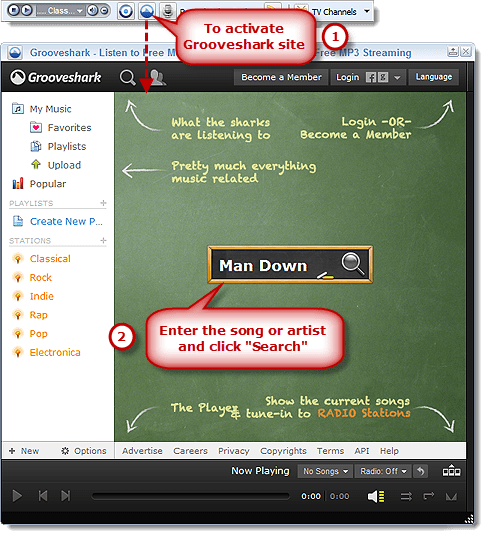Click the undo arrow button in player bar
The width and height of the screenshot is (500, 555).
[420, 471]
